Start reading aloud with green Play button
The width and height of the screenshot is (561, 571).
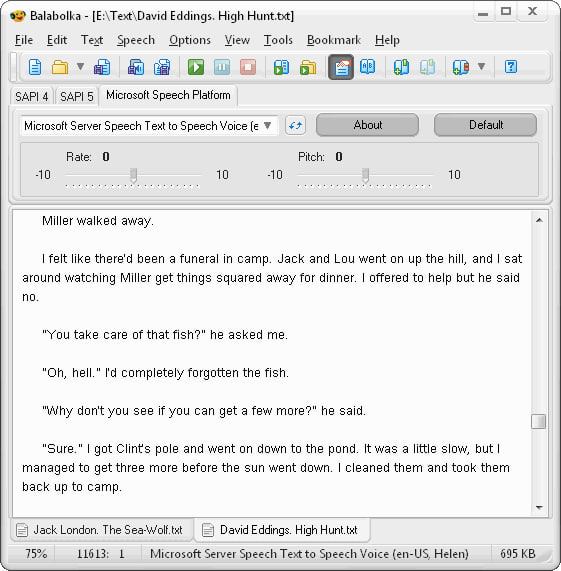click(x=196, y=67)
